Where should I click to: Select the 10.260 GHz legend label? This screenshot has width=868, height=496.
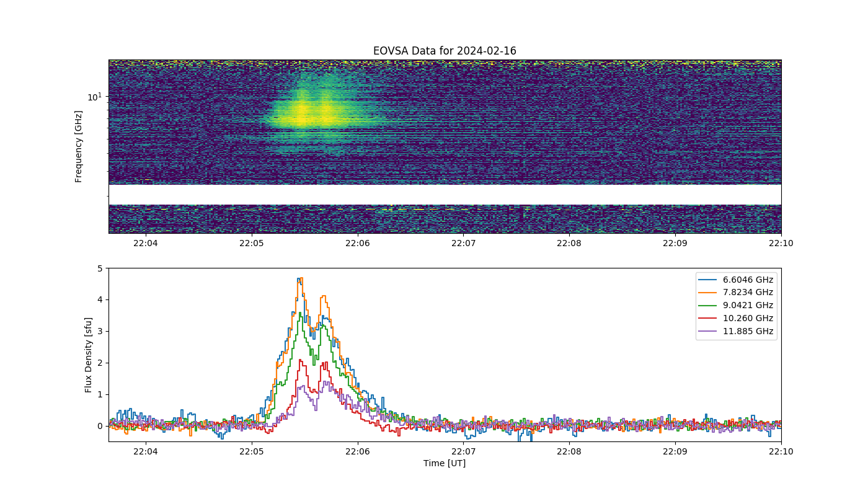coord(748,318)
